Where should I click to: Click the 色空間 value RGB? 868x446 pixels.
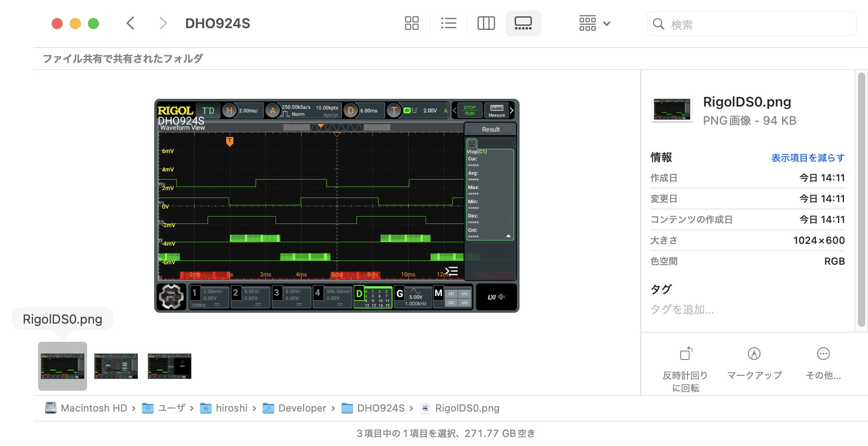pyautogui.click(x=834, y=261)
